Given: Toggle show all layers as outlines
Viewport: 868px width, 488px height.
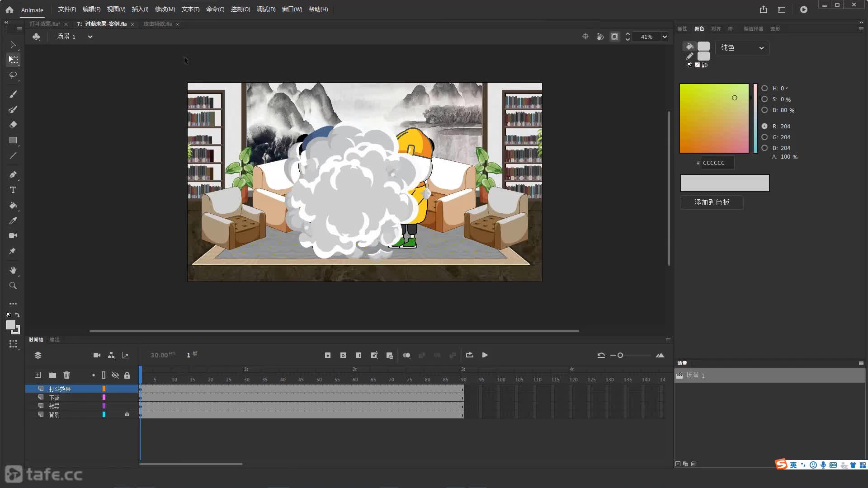Looking at the screenshot, I should [104, 375].
